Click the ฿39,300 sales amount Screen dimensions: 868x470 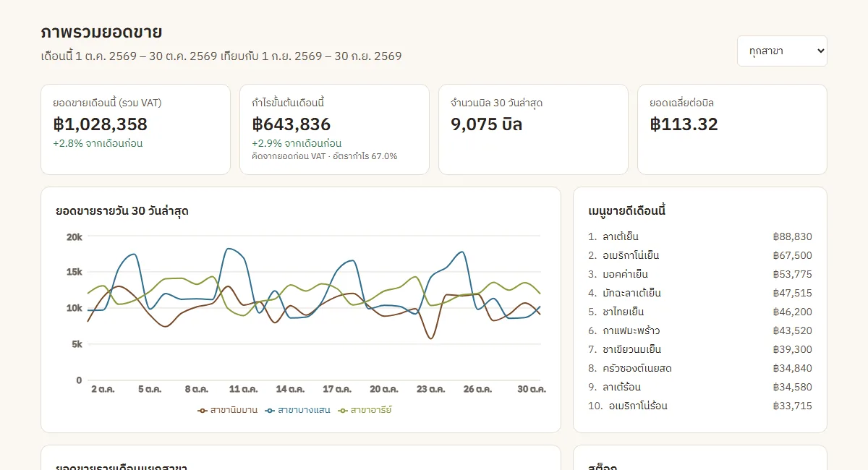pos(792,349)
